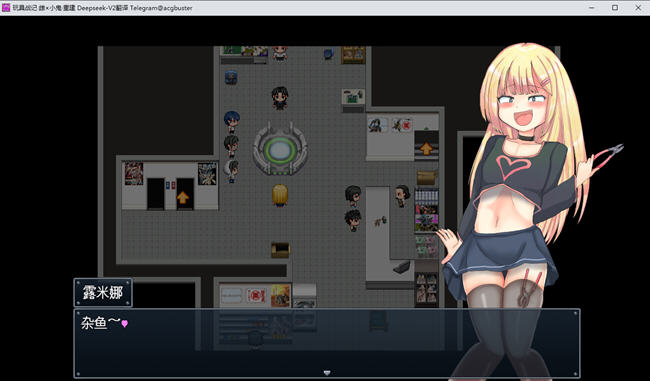The image size is (650, 381).
Task: Click the dark-haired NPC at top of hall
Action: pyautogui.click(x=280, y=98)
